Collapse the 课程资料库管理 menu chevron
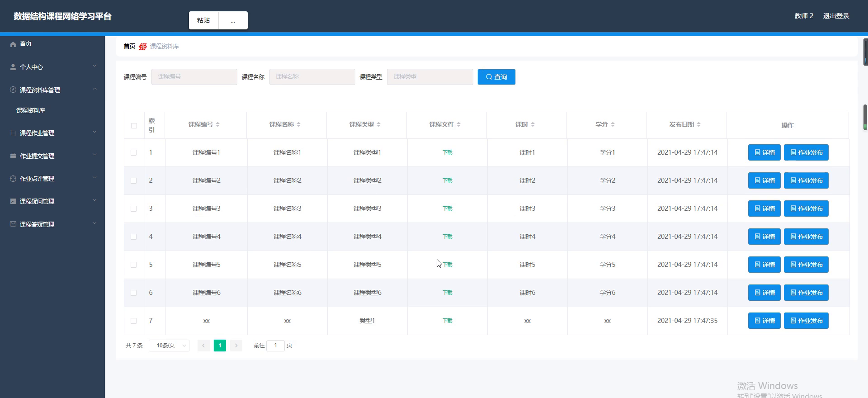Viewport: 868px width, 398px height. point(94,89)
